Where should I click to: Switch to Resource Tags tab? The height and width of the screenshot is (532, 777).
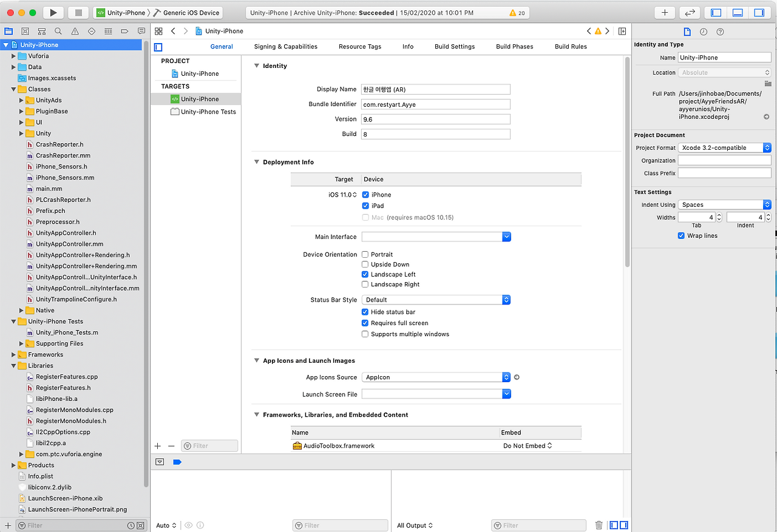click(x=360, y=47)
